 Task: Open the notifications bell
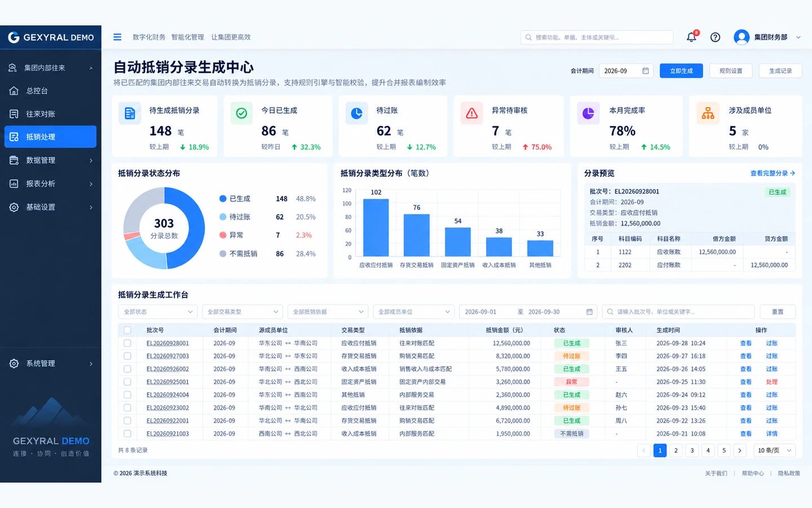click(691, 37)
